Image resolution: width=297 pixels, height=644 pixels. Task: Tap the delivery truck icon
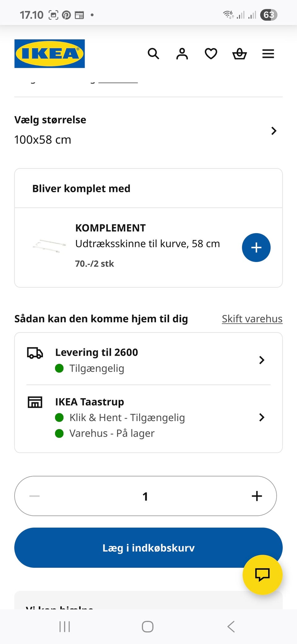pyautogui.click(x=35, y=353)
